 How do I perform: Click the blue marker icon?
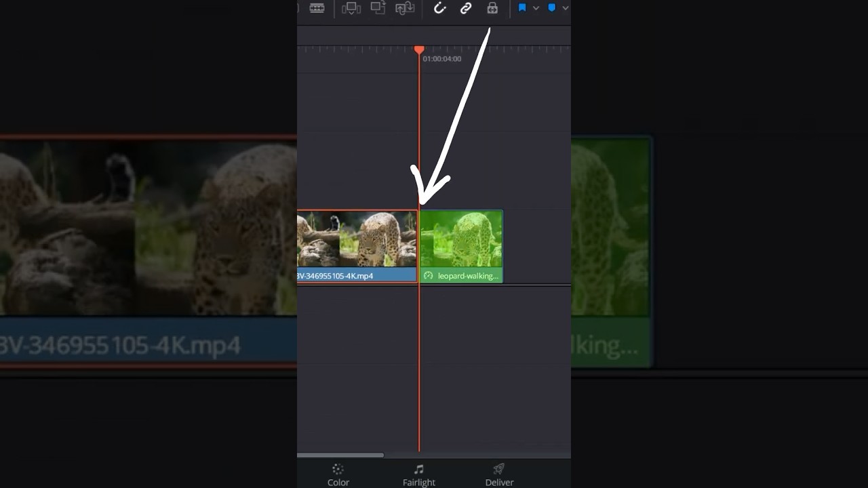(551, 8)
